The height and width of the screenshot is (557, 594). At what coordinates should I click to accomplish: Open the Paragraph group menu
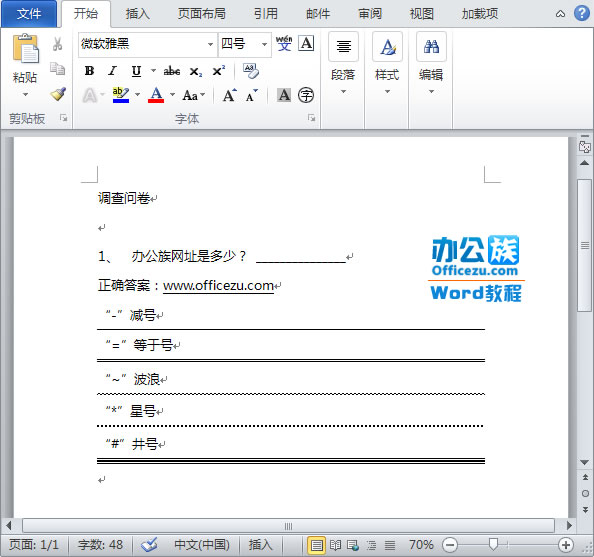[343, 63]
